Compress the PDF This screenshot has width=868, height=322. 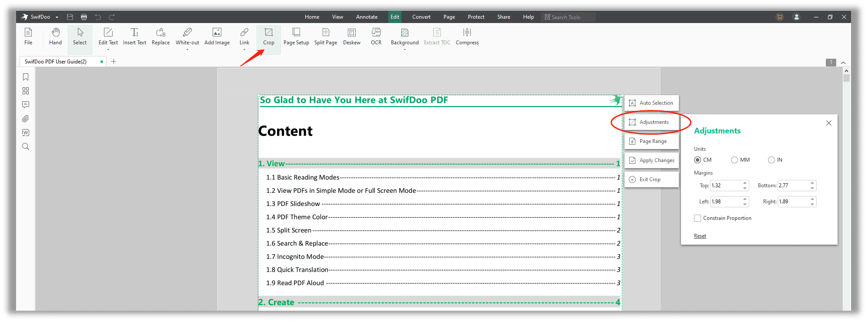tap(467, 37)
